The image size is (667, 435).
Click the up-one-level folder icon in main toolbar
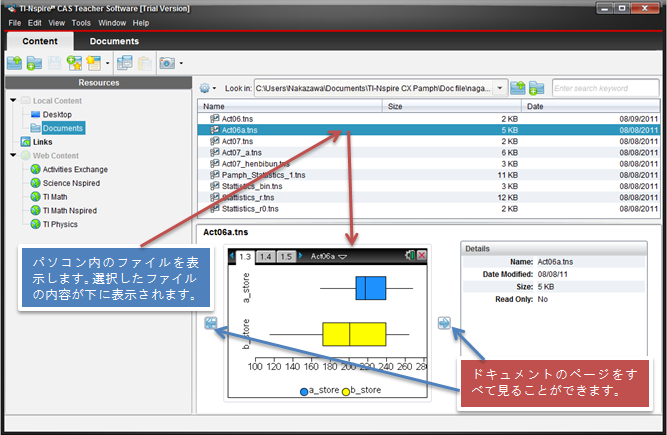click(14, 63)
